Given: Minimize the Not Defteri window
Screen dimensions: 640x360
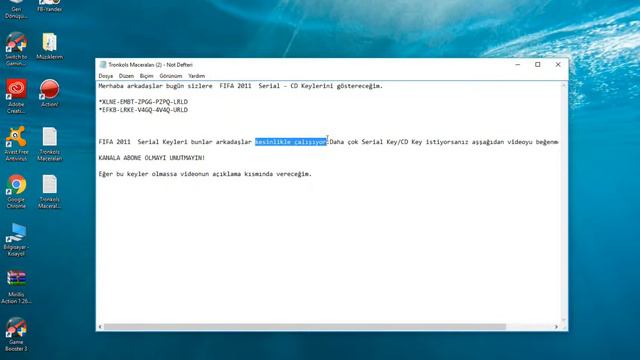Looking at the screenshot, I should click(x=518, y=64).
